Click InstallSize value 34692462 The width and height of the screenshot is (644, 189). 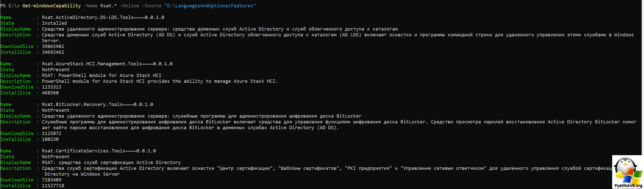click(53, 52)
